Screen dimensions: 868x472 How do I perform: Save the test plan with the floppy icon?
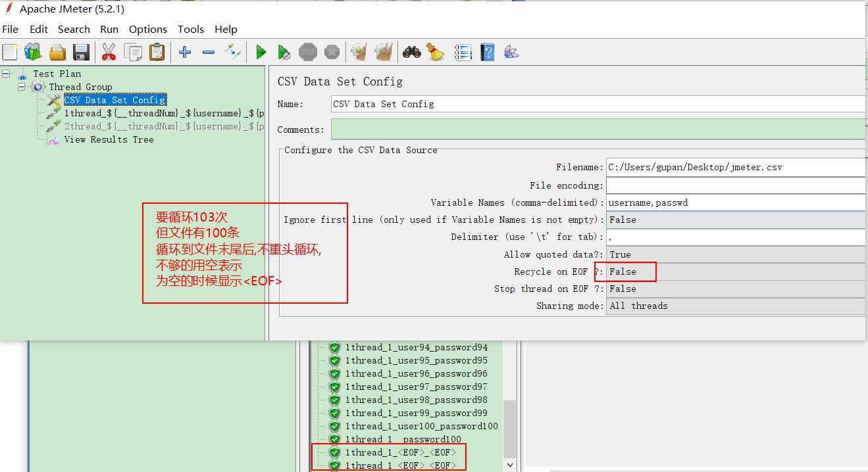coord(81,52)
